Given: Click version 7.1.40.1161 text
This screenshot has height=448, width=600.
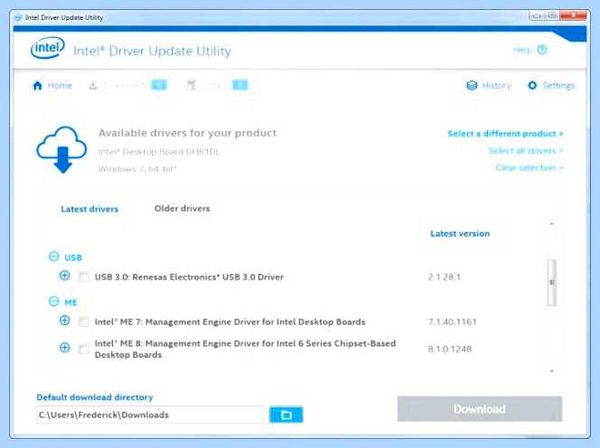Looking at the screenshot, I should [x=452, y=322].
